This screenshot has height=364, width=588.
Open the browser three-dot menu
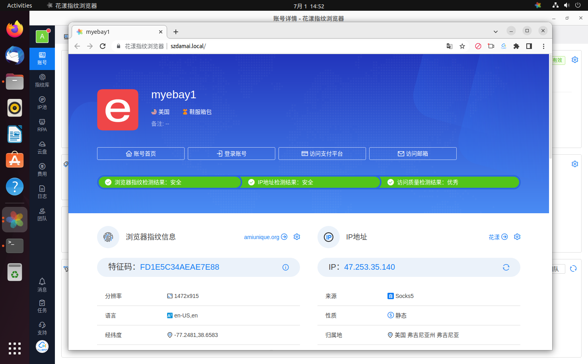543,46
